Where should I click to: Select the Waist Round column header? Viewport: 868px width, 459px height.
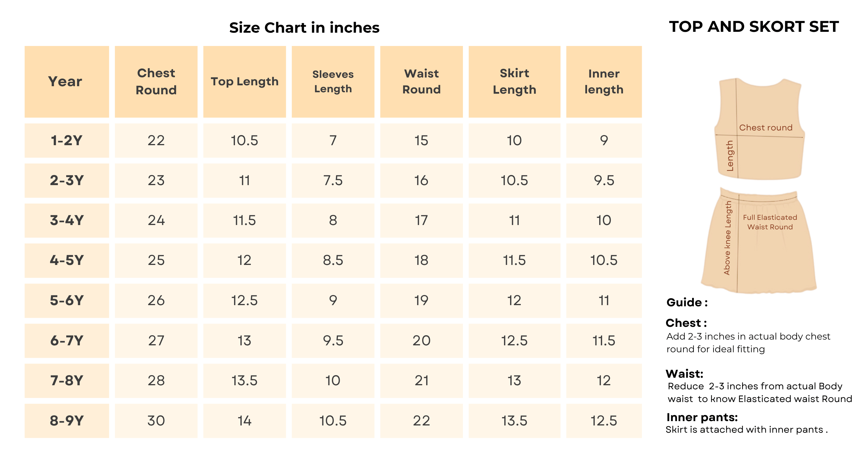(x=421, y=82)
